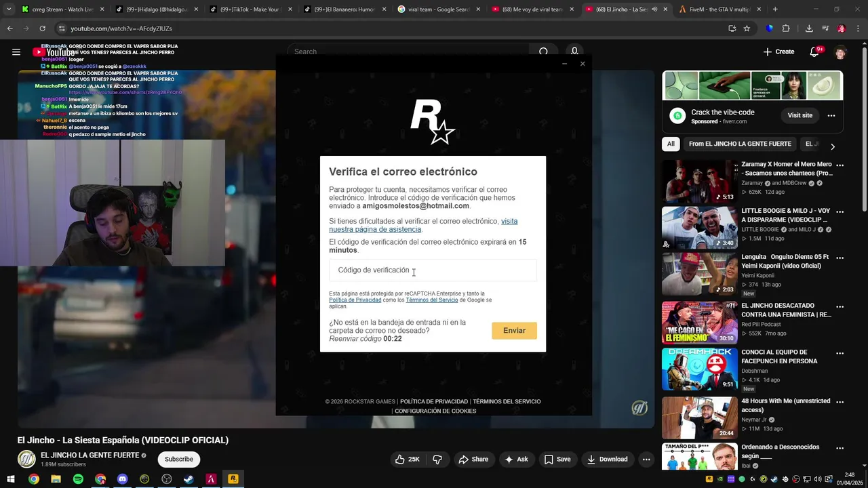The width and height of the screenshot is (868, 488).
Task: Open browser extensions puzzle icon
Action: click(786, 28)
